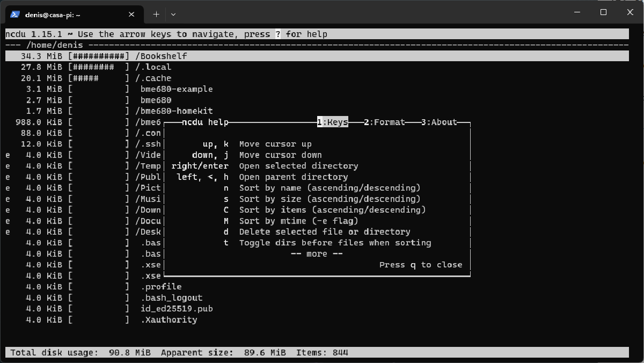Click the 'Open parent directory' help line

point(294,177)
